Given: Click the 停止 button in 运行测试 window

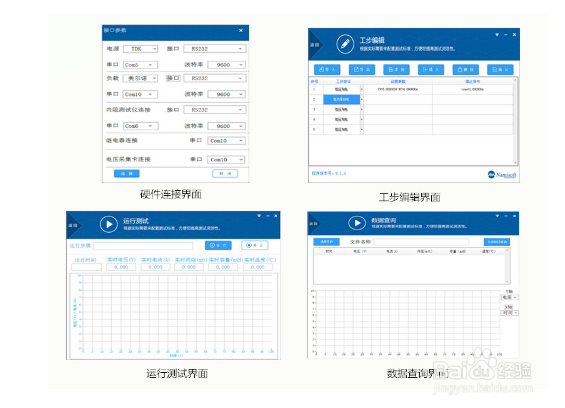Looking at the screenshot, I should point(255,245).
